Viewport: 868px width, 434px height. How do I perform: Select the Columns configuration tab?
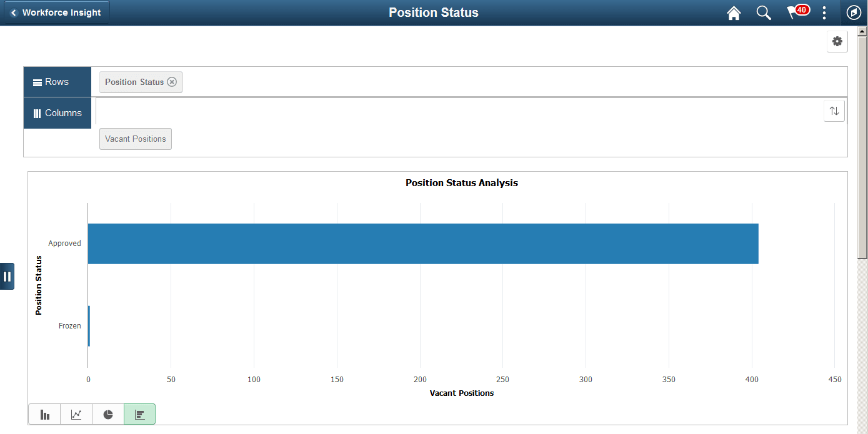point(57,112)
